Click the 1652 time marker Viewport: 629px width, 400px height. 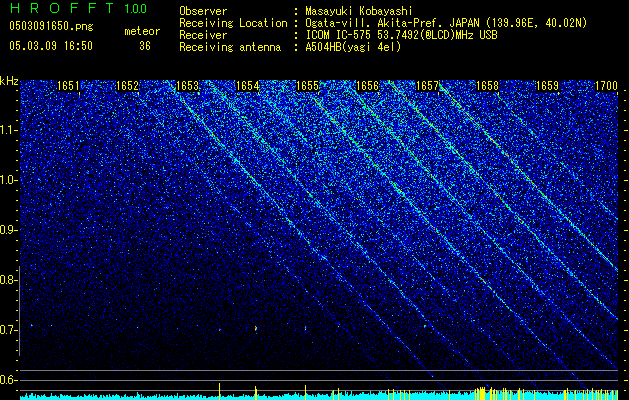tap(128, 86)
